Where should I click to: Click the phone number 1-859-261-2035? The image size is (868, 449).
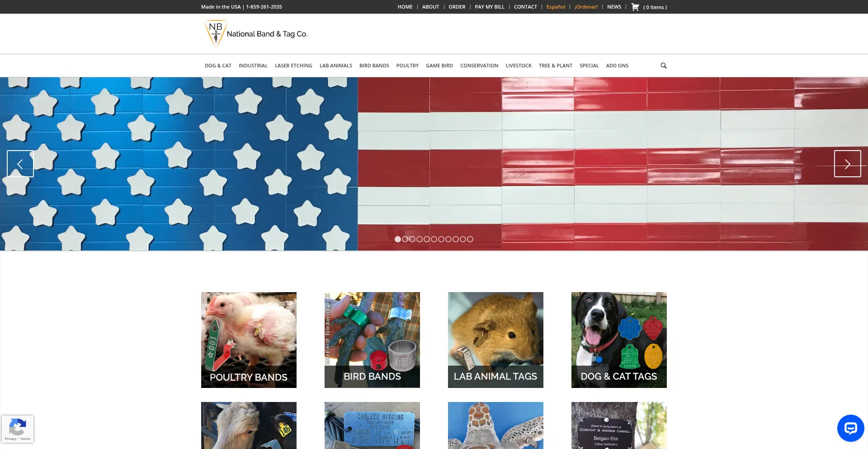point(264,7)
